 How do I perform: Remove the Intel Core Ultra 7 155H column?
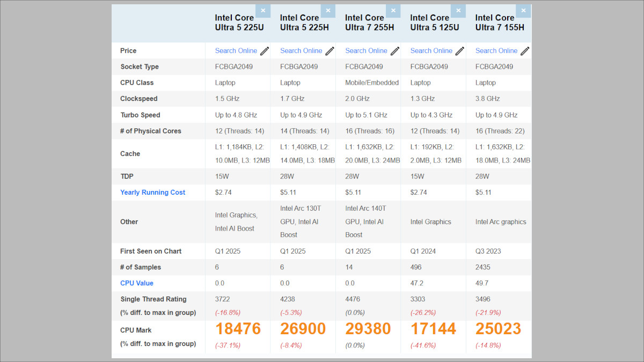[x=523, y=10]
